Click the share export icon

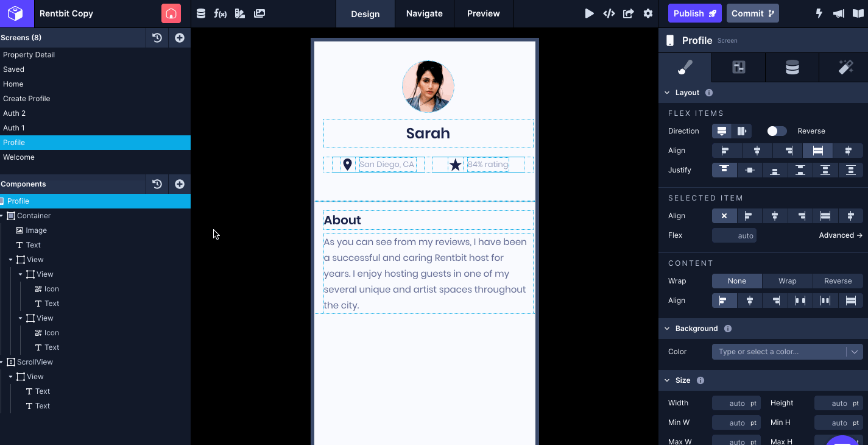tap(629, 13)
